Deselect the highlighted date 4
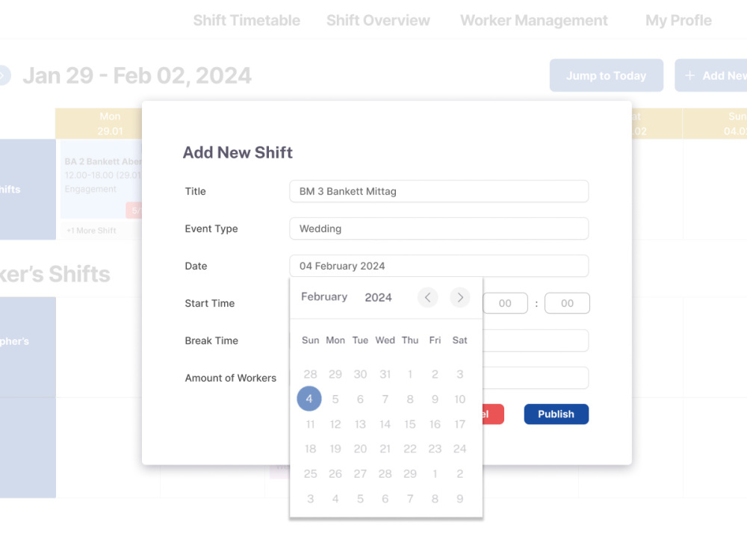747x560 pixels. [x=309, y=399]
